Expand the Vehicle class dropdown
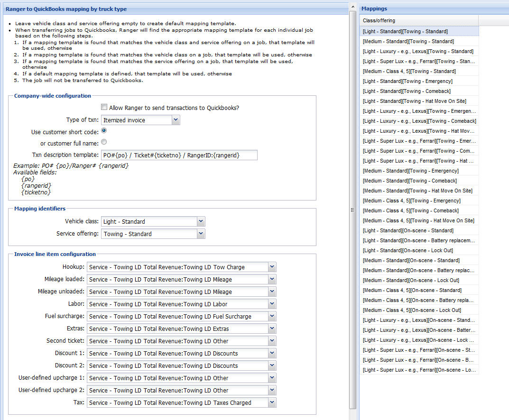 [201, 221]
